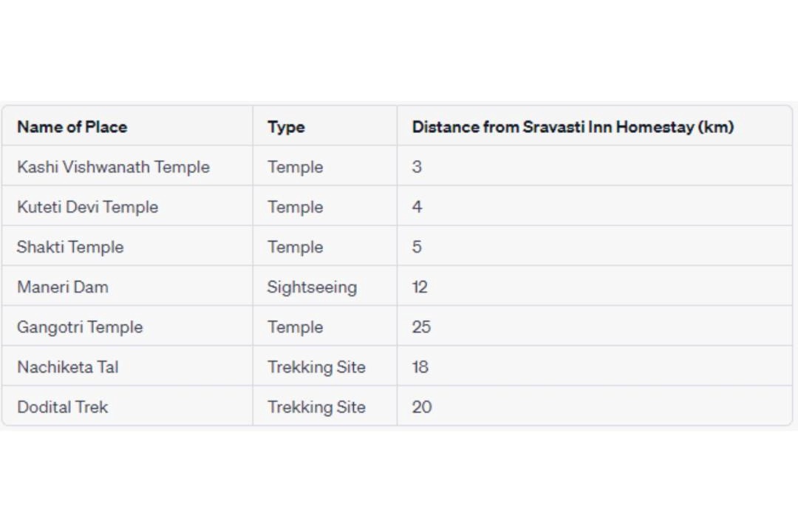
Task: Click the Gangotri Temple name cell
Action: (80, 327)
